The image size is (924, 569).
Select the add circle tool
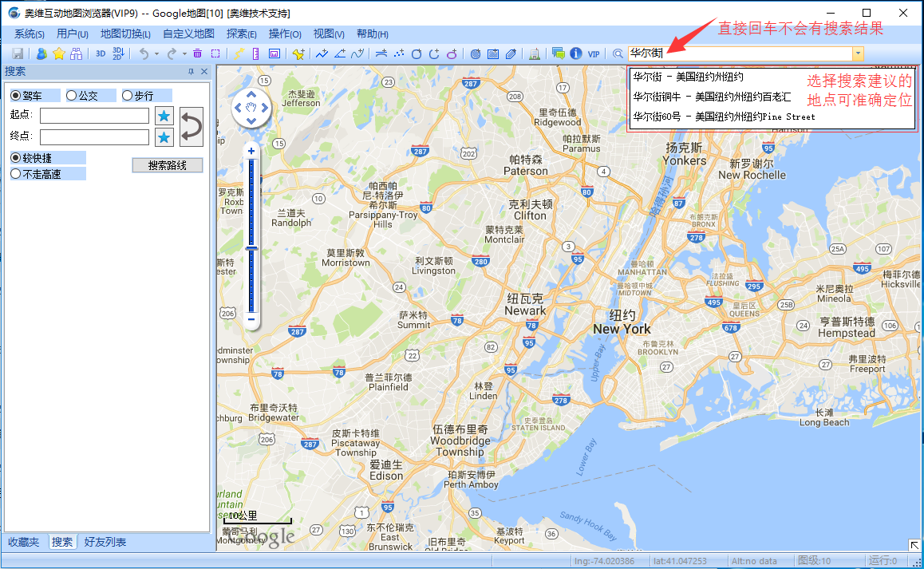click(x=417, y=53)
